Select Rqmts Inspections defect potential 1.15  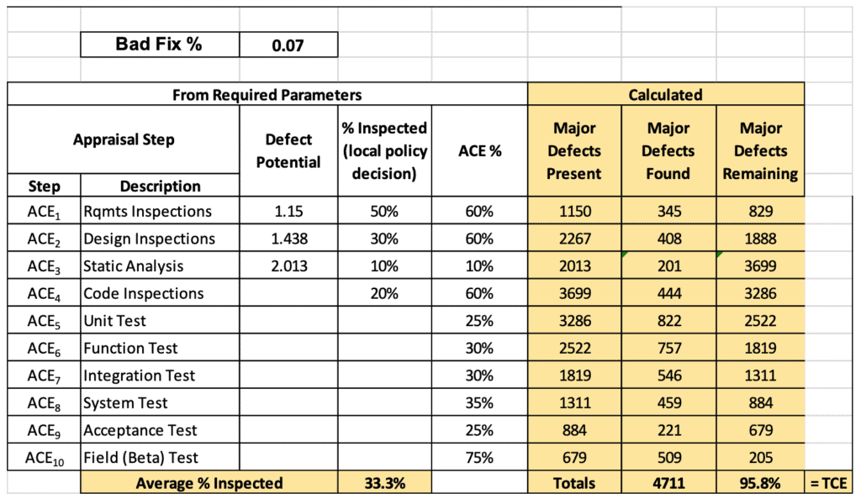[x=288, y=211]
